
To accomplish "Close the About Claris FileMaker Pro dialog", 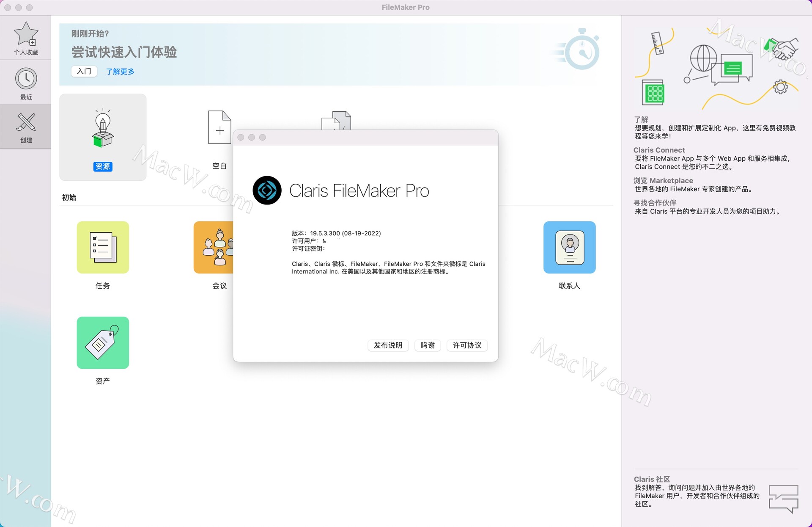I will click(241, 138).
